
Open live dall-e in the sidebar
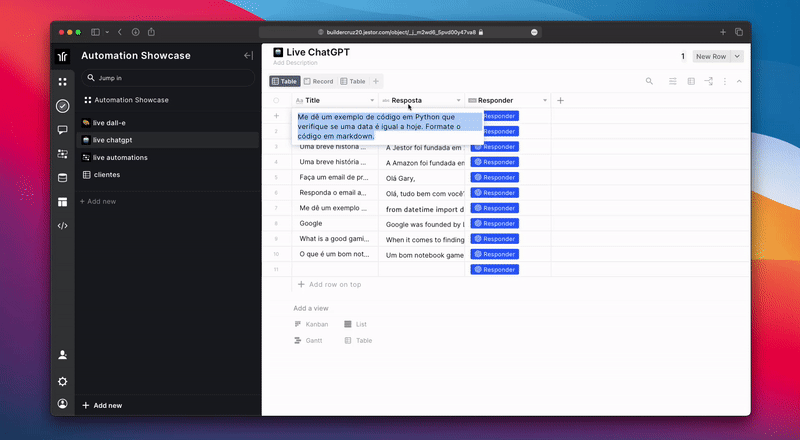point(168,123)
